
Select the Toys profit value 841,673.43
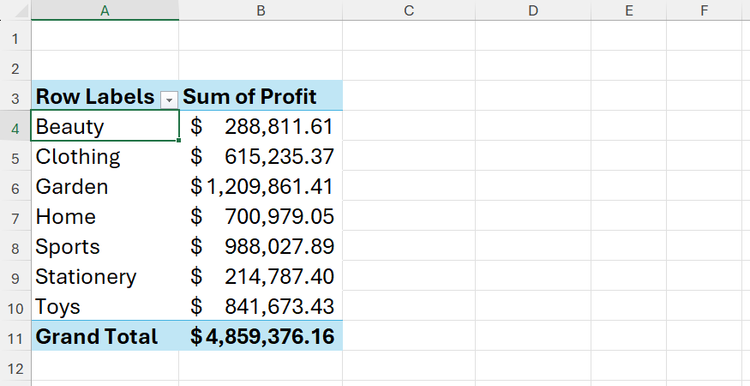(x=261, y=306)
